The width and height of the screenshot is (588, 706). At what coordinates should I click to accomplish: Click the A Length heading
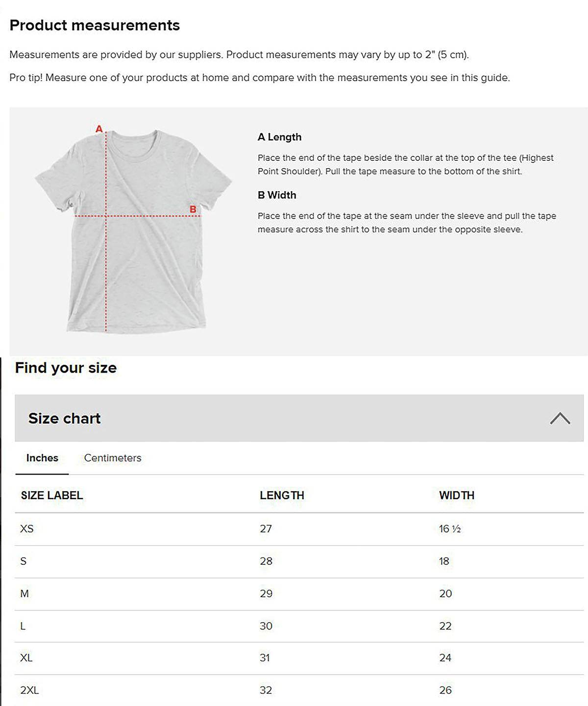tap(279, 137)
